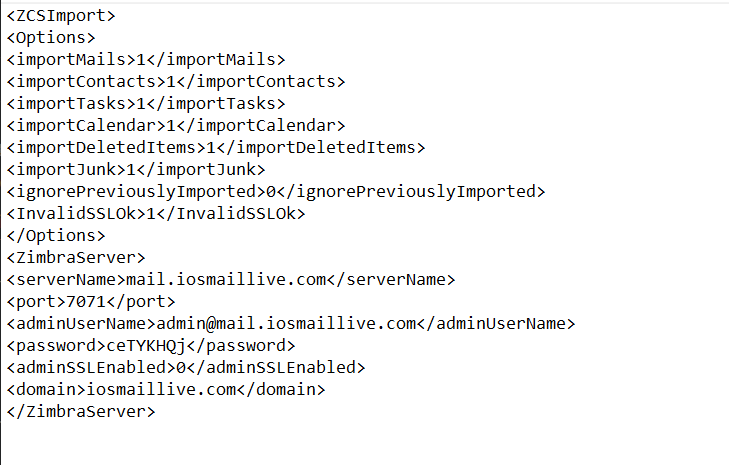Click the ignorePreviouslyImported line
This screenshot has width=729, height=465.
276,192
